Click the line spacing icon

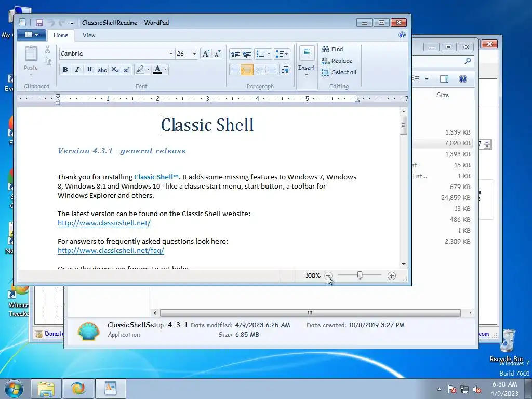point(279,54)
